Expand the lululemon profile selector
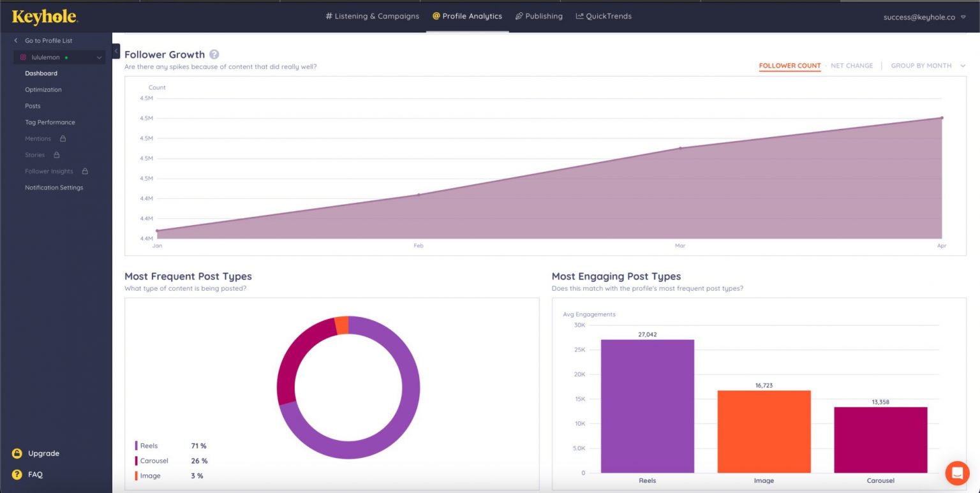980x493 pixels. (100, 57)
